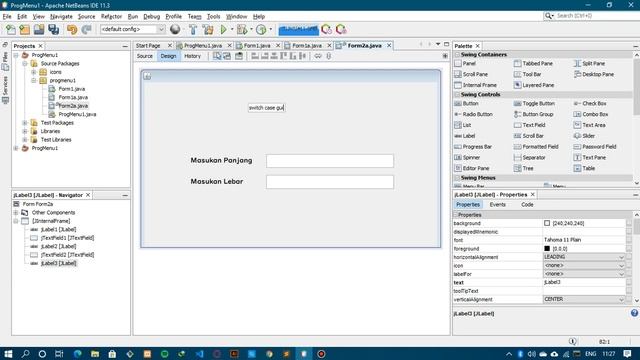Screen dimensions: 640x360
Task: Click the Clean and Build icon
Action: click(x=208, y=29)
